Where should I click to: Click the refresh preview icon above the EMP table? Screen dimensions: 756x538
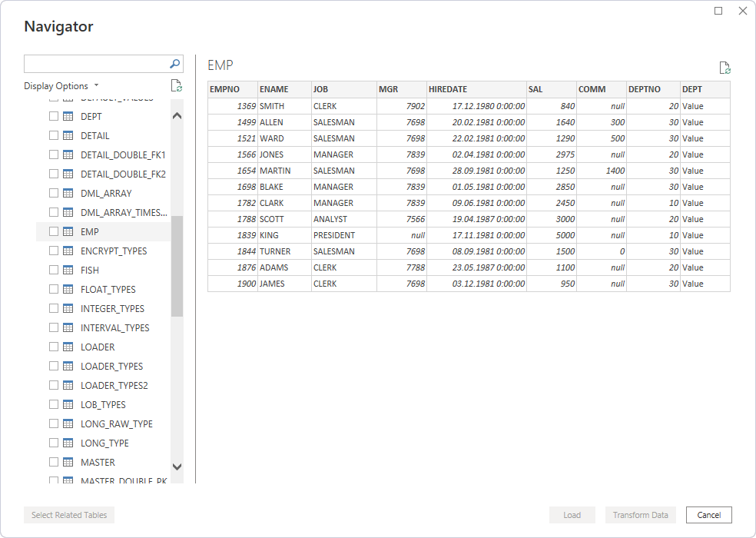point(724,68)
